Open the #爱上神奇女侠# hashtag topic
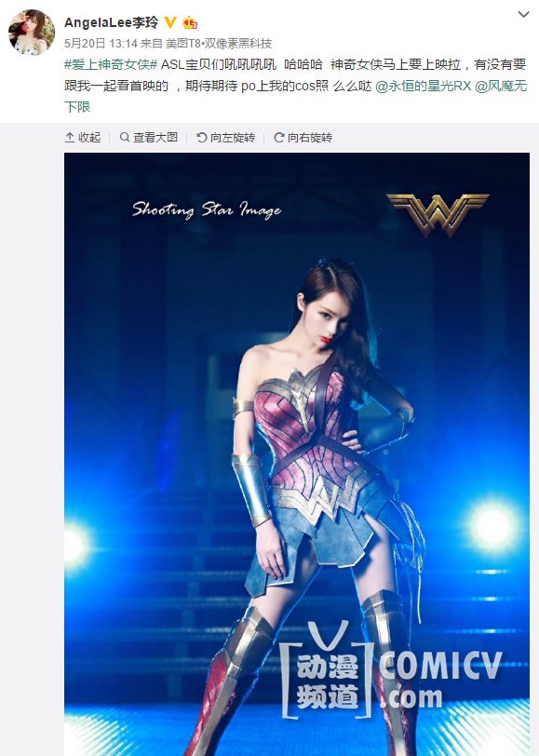Viewport: 539px width, 756px height. point(111,64)
